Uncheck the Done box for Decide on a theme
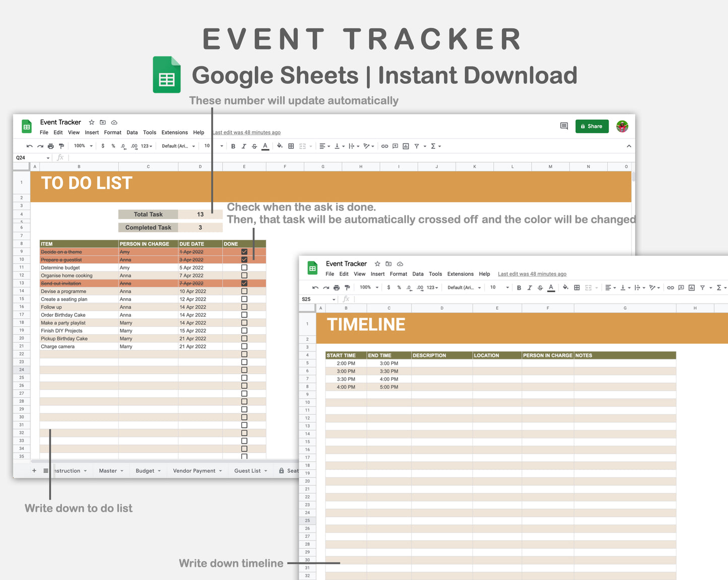The image size is (728, 580). coord(244,252)
